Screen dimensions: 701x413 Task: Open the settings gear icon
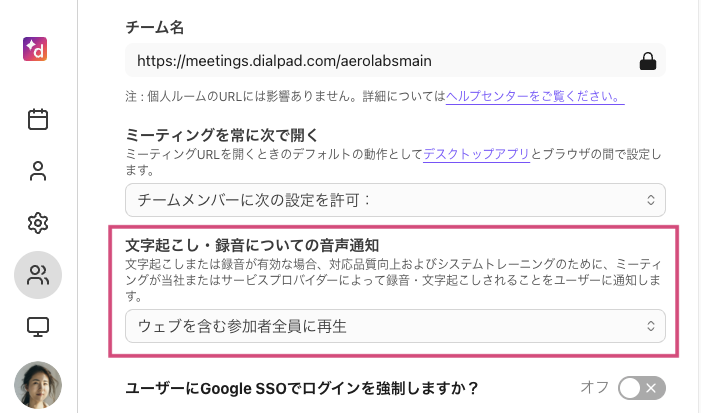pos(38,222)
